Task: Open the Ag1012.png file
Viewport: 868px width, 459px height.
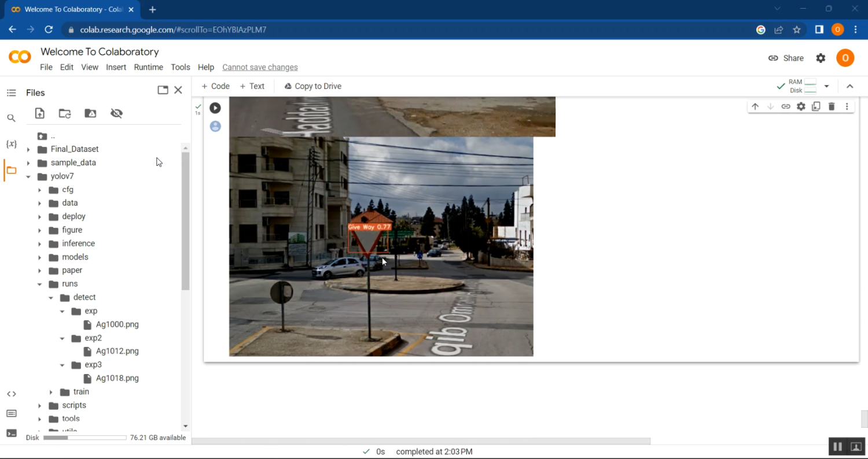Action: [x=117, y=351]
